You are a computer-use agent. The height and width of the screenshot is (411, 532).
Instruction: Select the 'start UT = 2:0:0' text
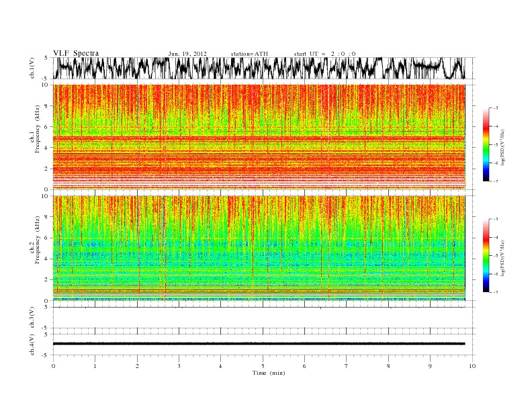click(x=324, y=54)
